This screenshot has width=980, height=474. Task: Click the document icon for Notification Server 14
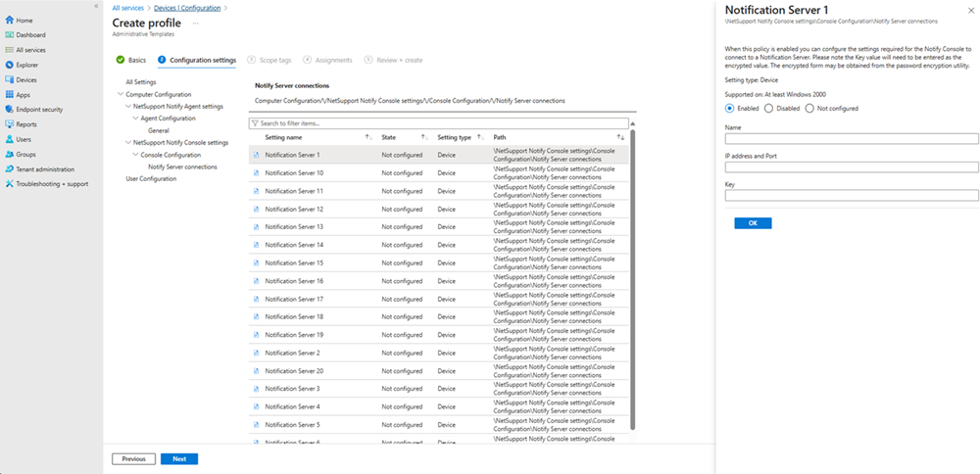point(256,245)
